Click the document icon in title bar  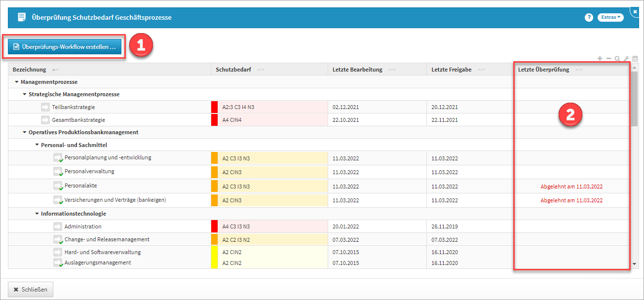pyautogui.click(x=21, y=17)
